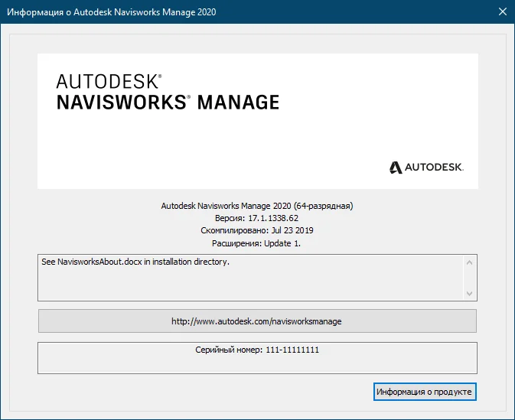Viewport: 515px width, 420px height.
Task: Click the scroll up arrow in notes box
Action: 470,262
